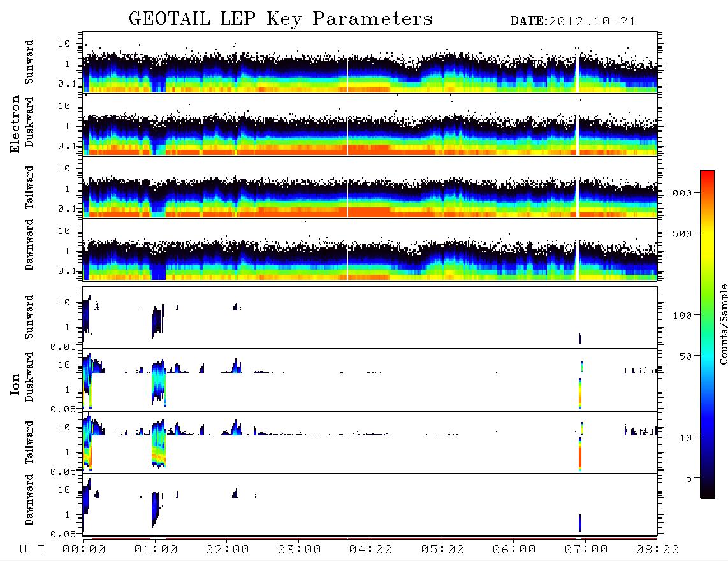Select the Ion Tailward panel label

[29, 442]
